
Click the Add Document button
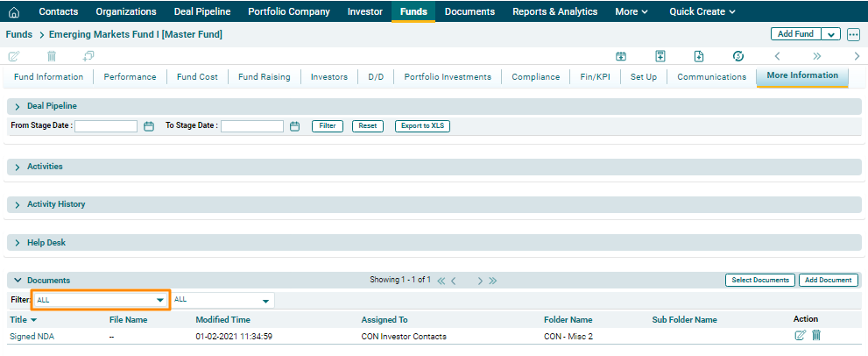(x=829, y=281)
